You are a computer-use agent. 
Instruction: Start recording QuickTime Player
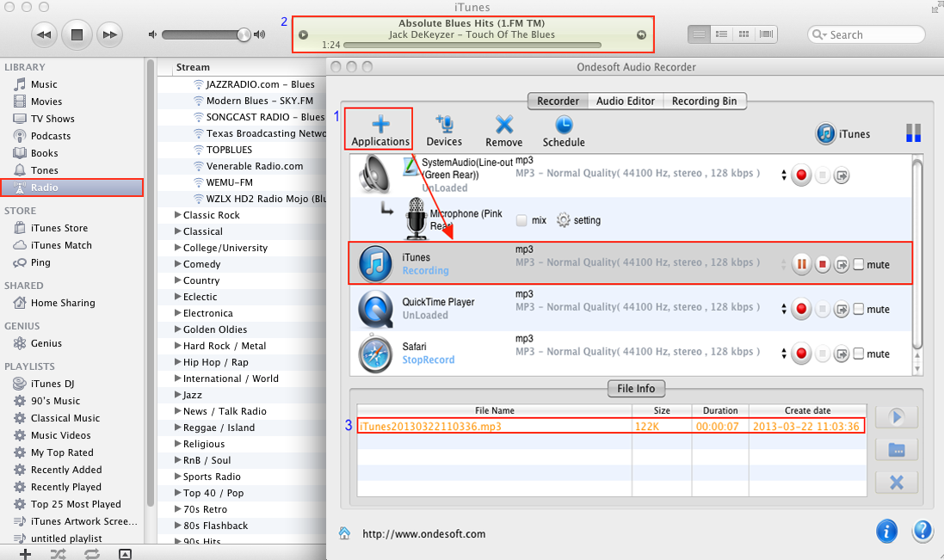tap(801, 309)
